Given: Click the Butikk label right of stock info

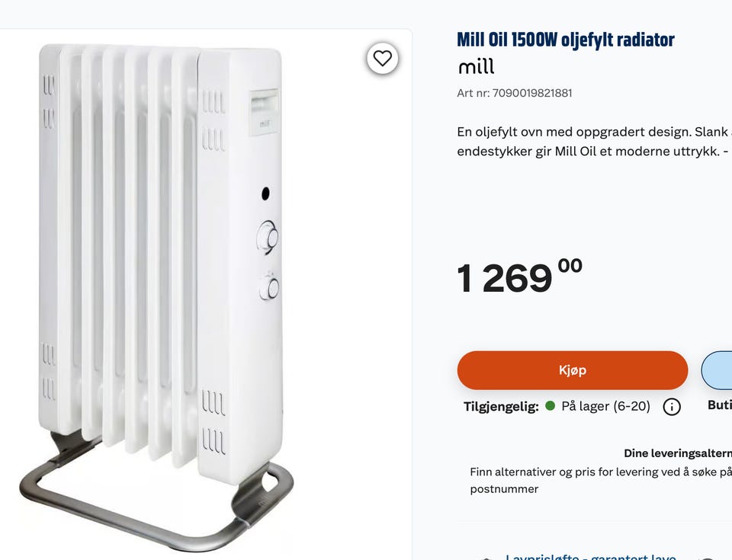Looking at the screenshot, I should tap(719, 405).
